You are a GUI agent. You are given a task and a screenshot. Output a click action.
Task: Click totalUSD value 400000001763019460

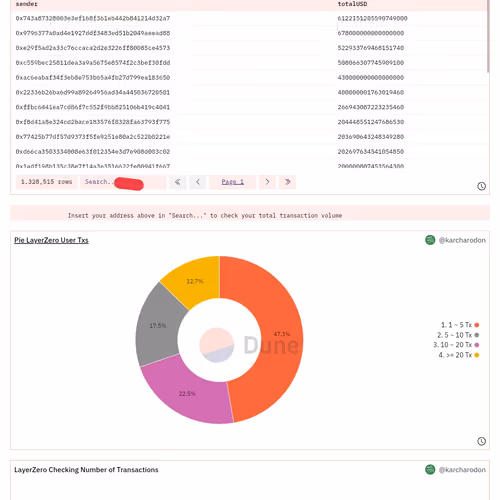tap(371, 92)
